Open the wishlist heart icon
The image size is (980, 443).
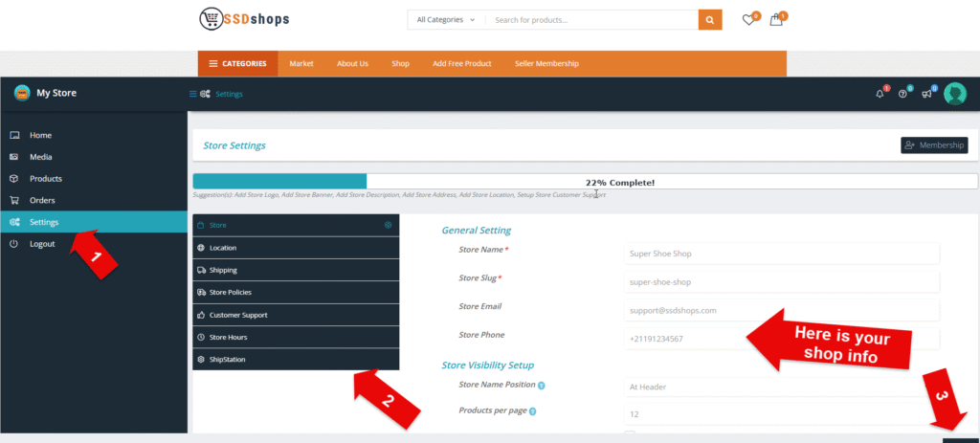click(749, 20)
